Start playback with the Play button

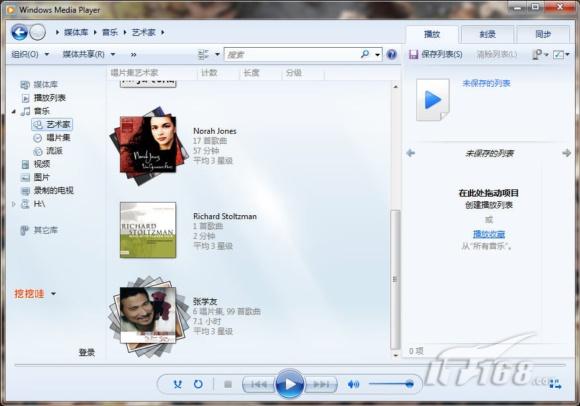click(x=290, y=384)
